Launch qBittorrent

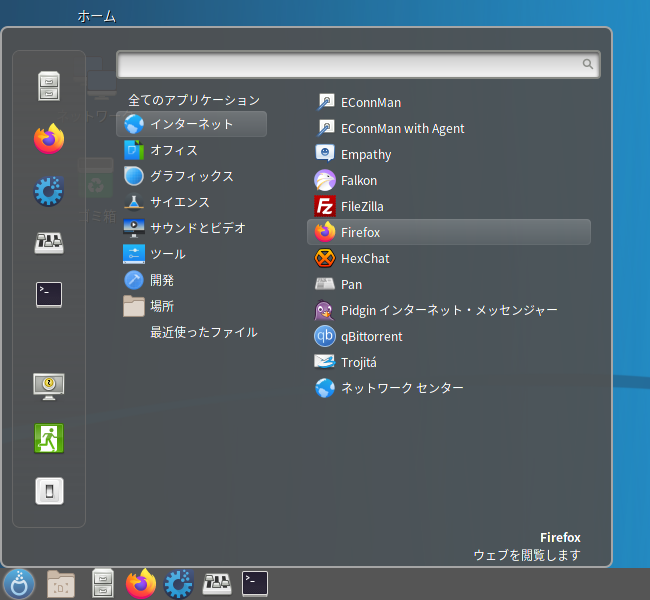coord(449,336)
